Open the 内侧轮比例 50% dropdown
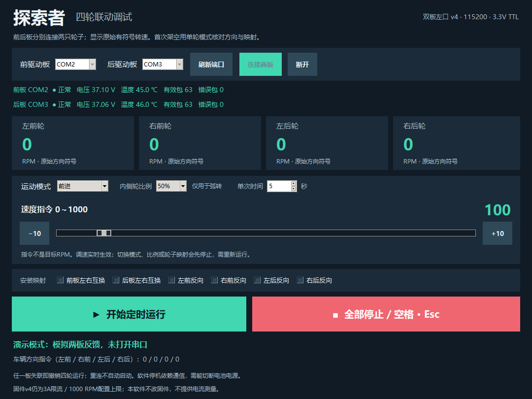Screen dimensions: 532x399 [171, 186]
